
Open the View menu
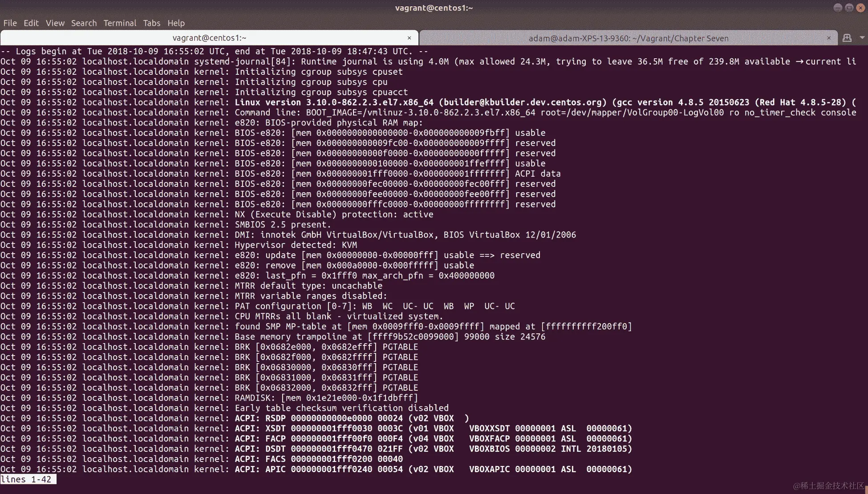pyautogui.click(x=55, y=23)
